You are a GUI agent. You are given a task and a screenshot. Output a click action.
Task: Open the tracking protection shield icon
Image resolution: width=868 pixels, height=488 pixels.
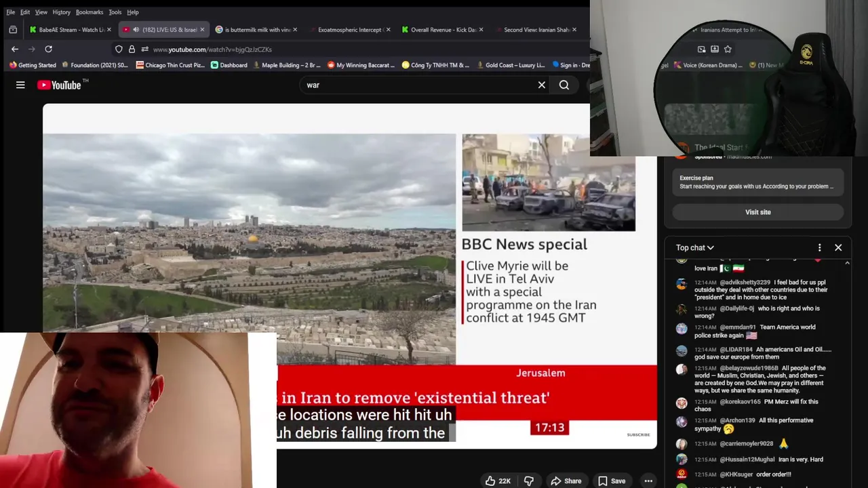click(119, 49)
